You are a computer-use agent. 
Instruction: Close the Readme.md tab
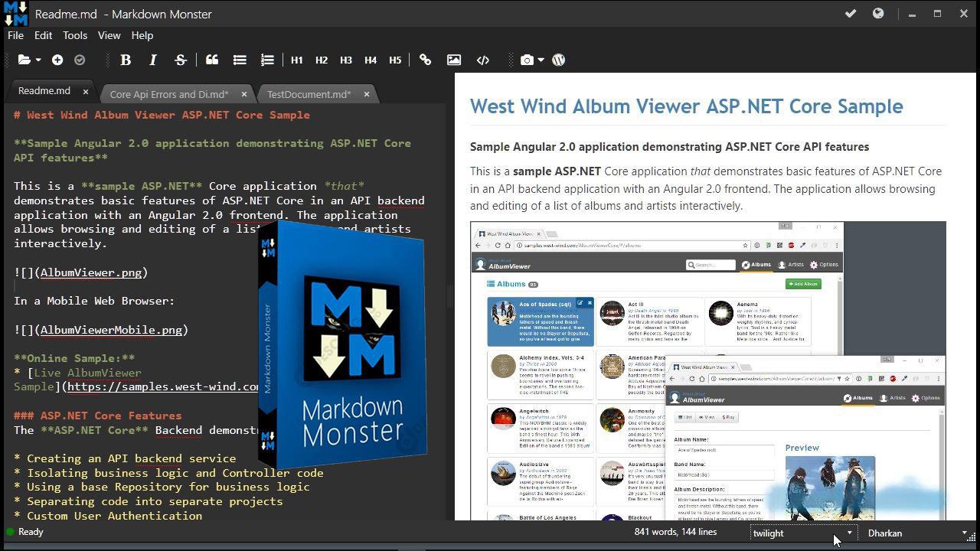[x=85, y=91]
